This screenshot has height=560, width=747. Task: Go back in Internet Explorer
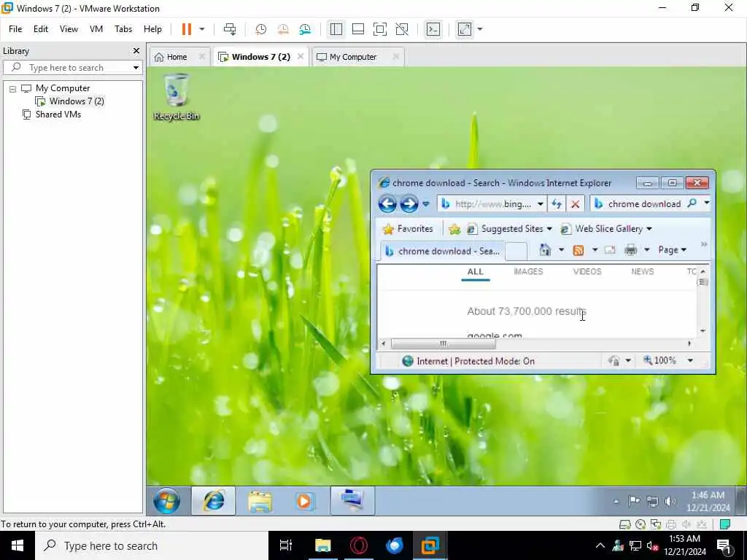coord(387,204)
